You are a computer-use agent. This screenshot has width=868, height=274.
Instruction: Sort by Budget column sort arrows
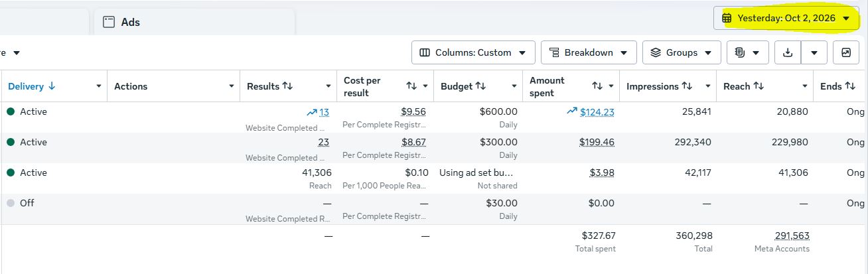tap(481, 86)
